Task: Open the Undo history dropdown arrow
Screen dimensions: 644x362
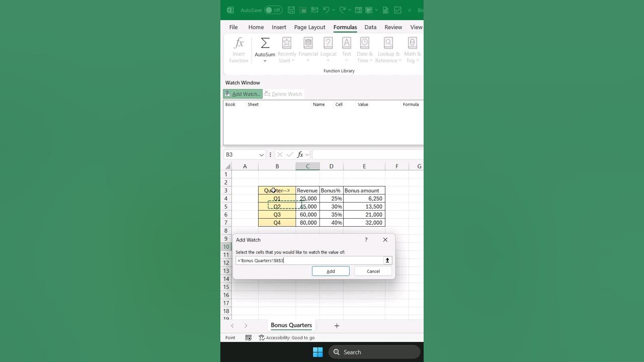Action: pos(334,10)
